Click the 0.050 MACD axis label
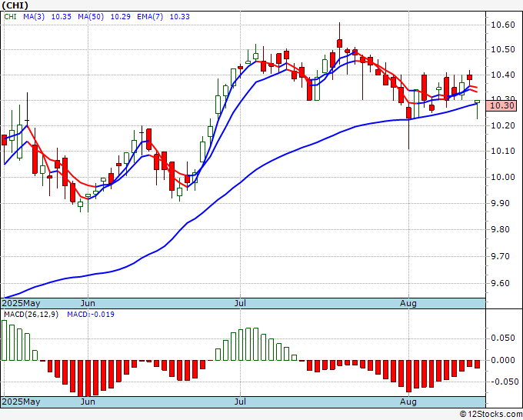 click(503, 338)
